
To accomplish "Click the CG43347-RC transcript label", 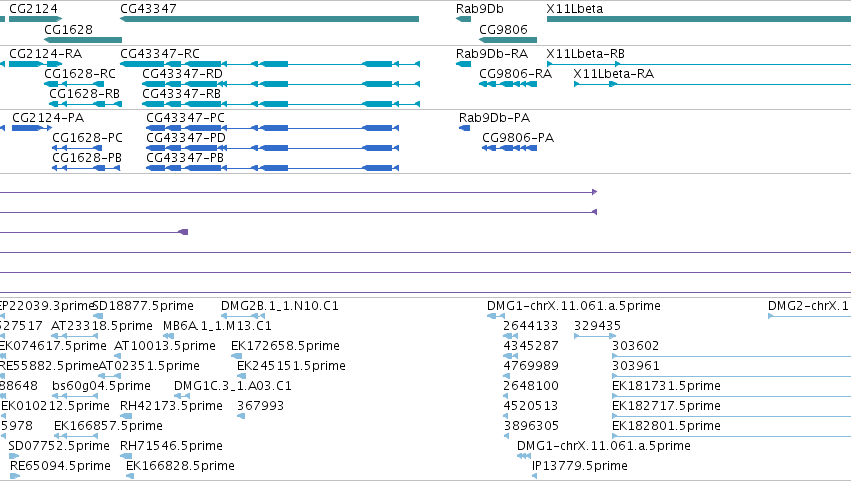I will pos(160,54).
